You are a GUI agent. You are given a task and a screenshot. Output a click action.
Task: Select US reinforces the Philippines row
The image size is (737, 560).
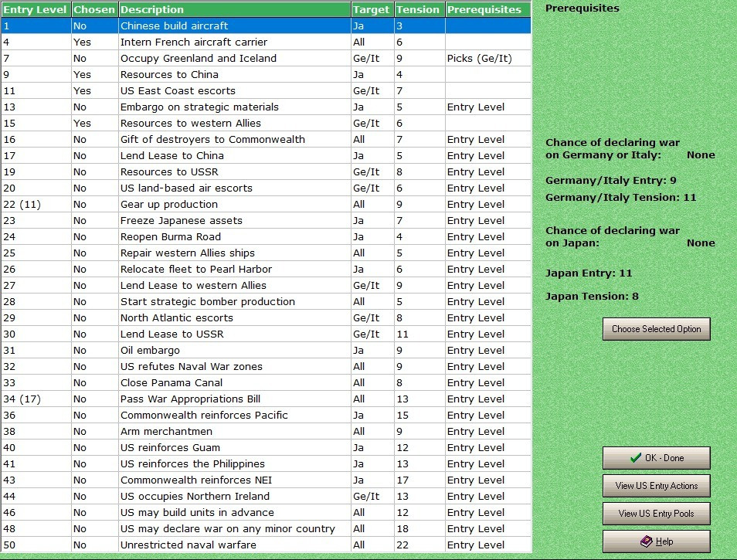point(266,463)
